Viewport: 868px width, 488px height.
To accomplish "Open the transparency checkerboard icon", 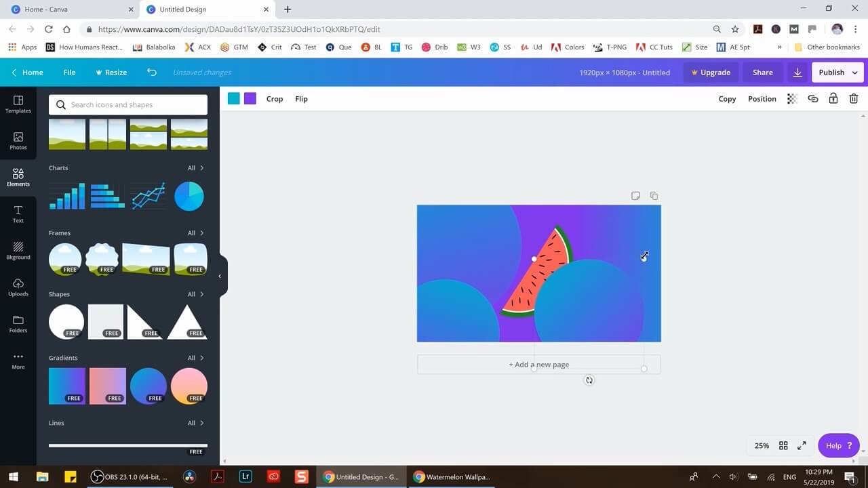I will 791,99.
